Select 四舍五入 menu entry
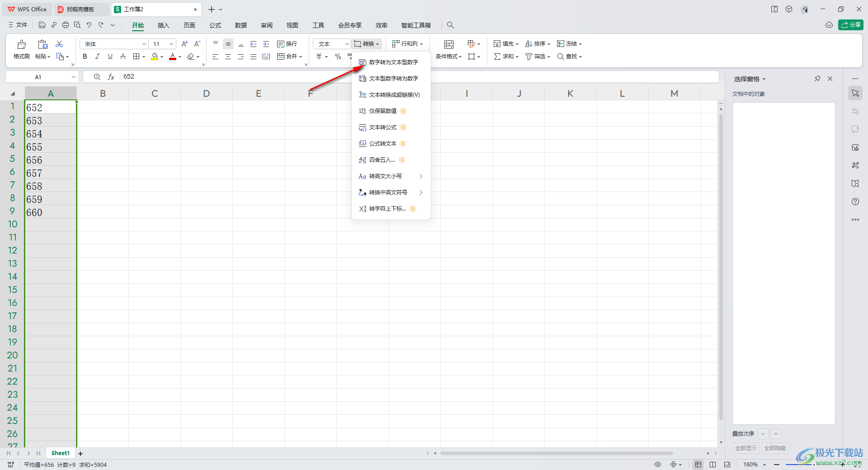 [x=391, y=160]
